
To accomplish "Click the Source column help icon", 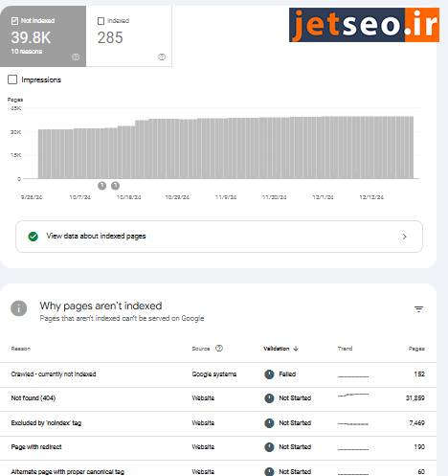I will click(x=219, y=349).
